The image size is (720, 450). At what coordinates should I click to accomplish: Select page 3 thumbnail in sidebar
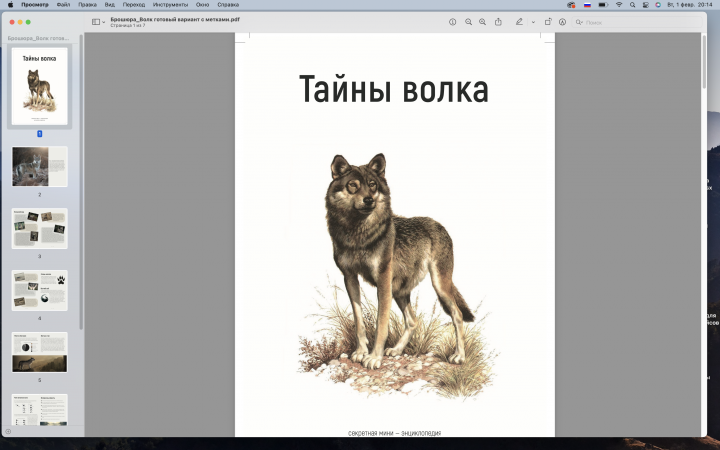pyautogui.click(x=39, y=228)
